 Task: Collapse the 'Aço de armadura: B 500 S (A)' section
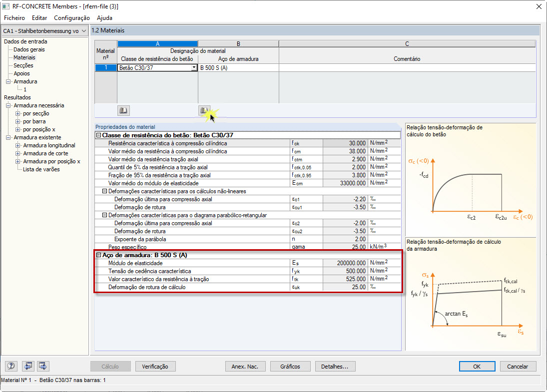click(x=99, y=255)
